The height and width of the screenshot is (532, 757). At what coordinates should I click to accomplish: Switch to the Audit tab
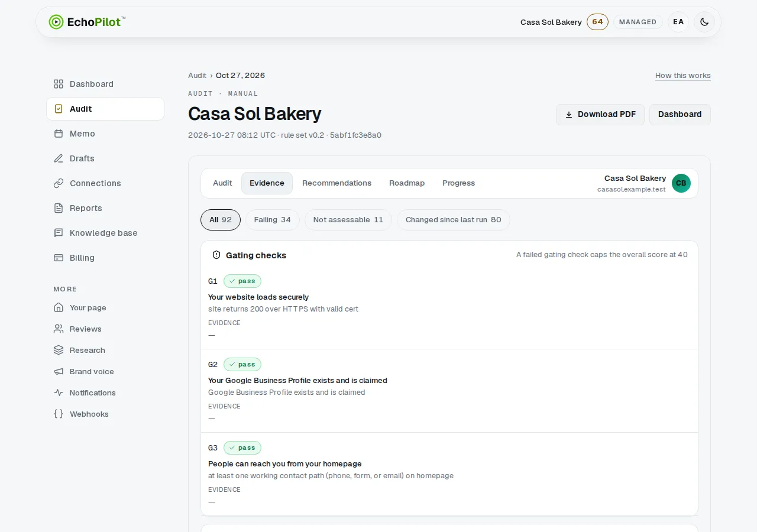(222, 183)
